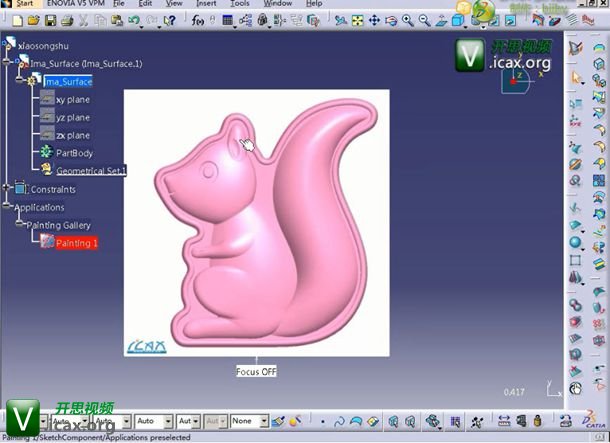This screenshot has height=443, width=610.
Task: Undo the last action
Action: pyautogui.click(x=133, y=19)
